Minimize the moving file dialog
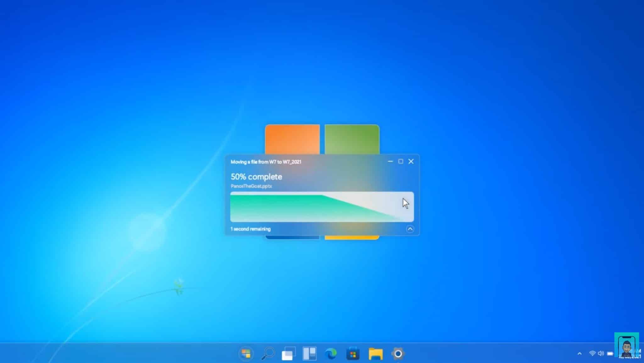Image resolution: width=644 pixels, height=363 pixels. pos(390,161)
